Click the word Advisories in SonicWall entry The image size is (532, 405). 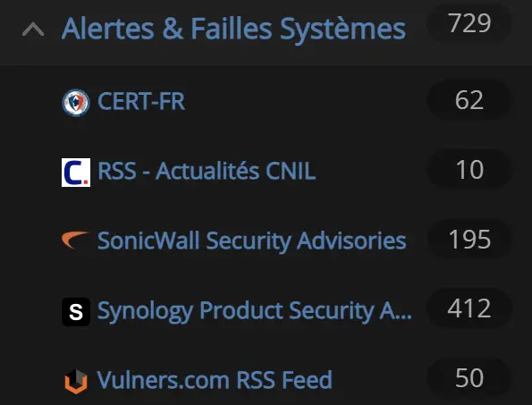(x=351, y=240)
